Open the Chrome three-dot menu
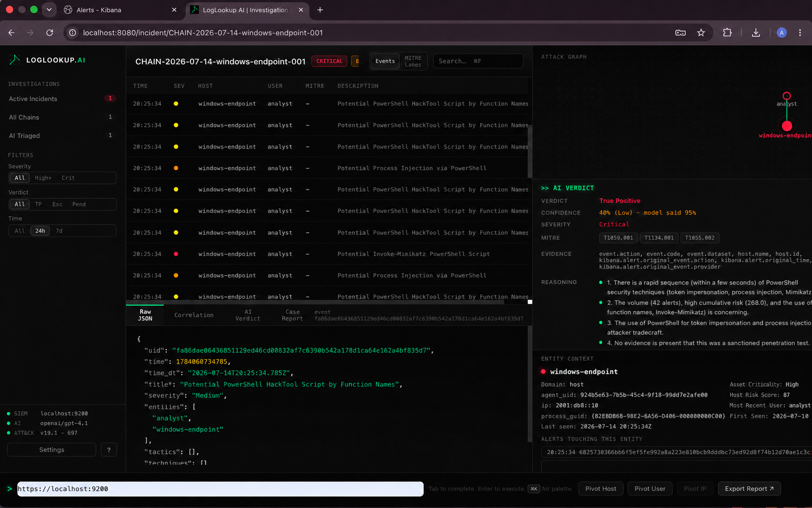812x508 pixels. (800, 33)
